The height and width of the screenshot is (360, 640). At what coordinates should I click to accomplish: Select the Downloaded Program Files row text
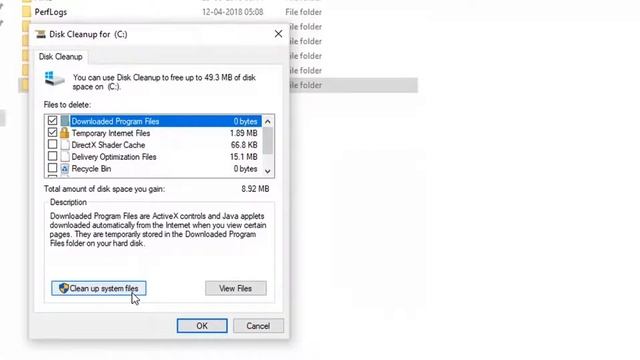[116, 121]
